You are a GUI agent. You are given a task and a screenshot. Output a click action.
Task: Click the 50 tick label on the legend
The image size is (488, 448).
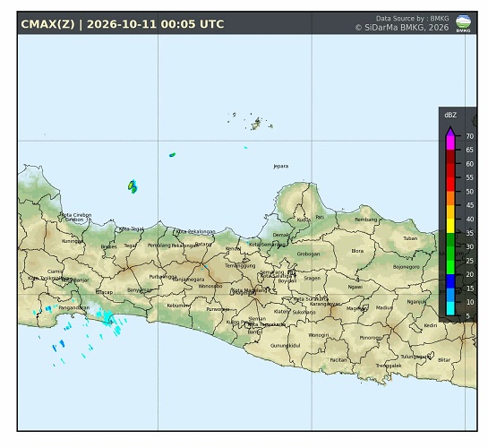(469, 192)
